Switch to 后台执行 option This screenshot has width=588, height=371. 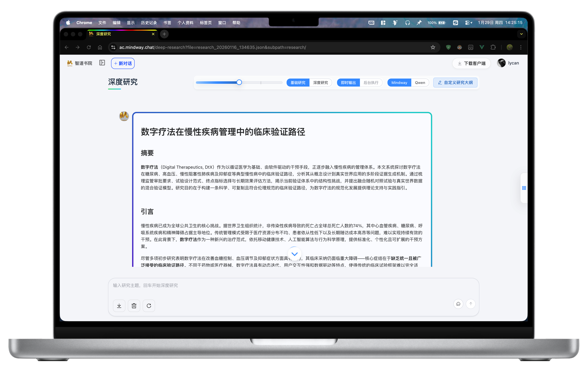[x=371, y=83]
